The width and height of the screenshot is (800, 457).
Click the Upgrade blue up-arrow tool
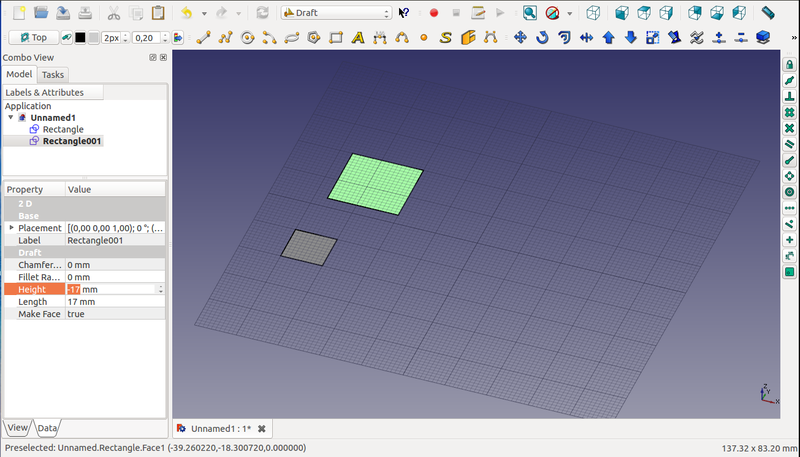click(x=608, y=38)
